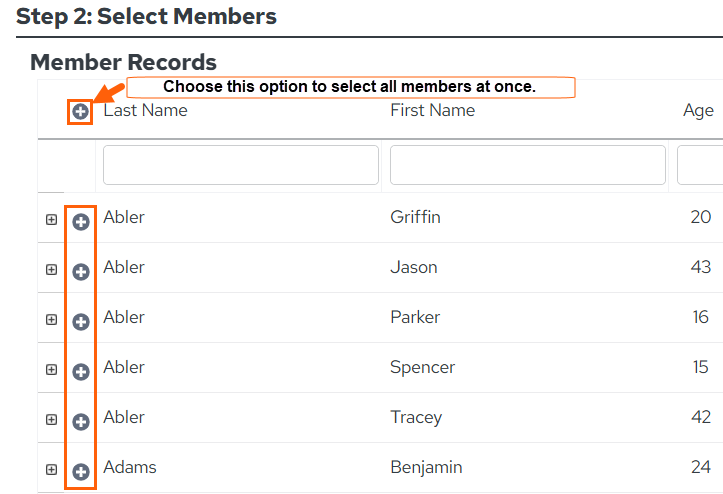Add Griffin Abler using plus circle icon
The image size is (723, 494).
tap(81, 222)
